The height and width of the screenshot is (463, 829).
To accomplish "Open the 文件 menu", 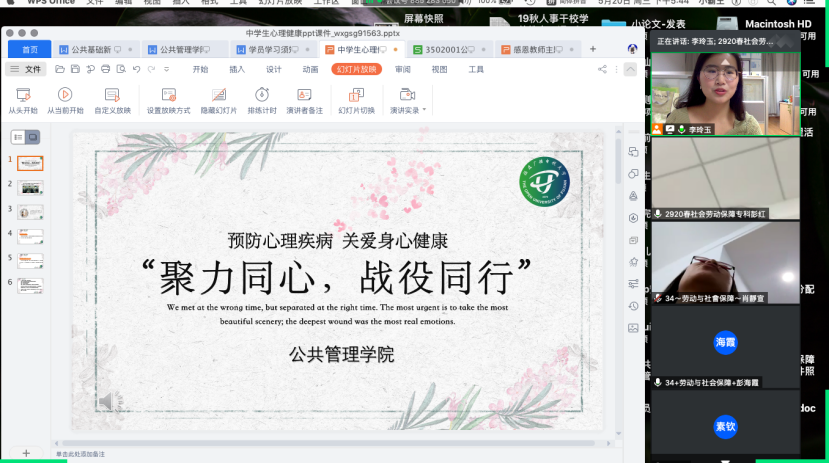I will [x=27, y=69].
